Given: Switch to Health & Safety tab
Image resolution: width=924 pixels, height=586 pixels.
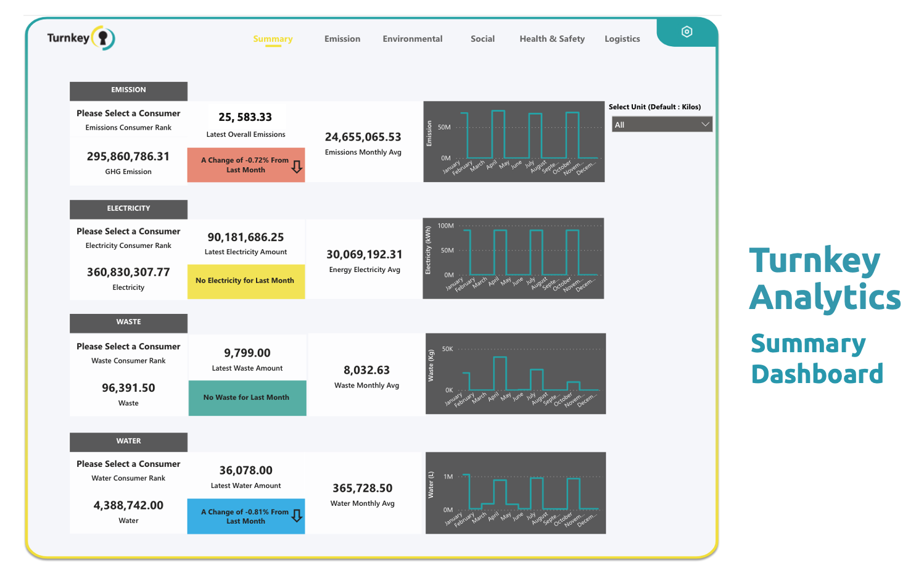Looking at the screenshot, I should (x=552, y=39).
